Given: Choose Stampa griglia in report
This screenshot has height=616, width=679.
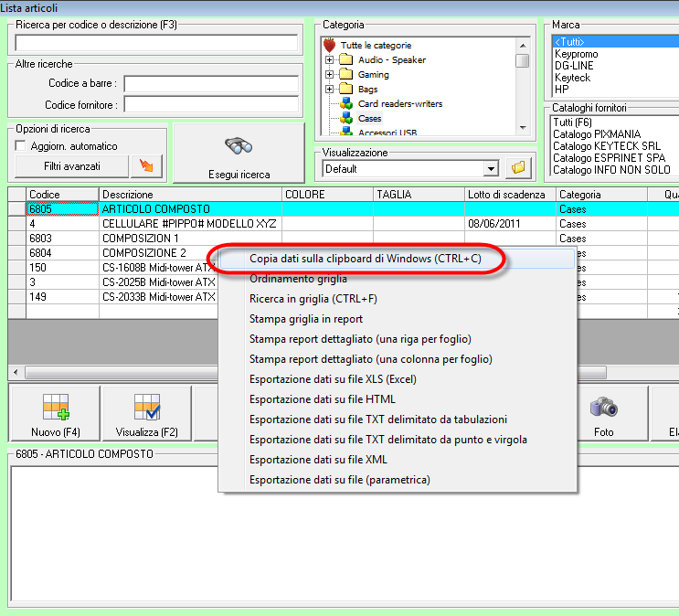Looking at the screenshot, I should [398, 319].
